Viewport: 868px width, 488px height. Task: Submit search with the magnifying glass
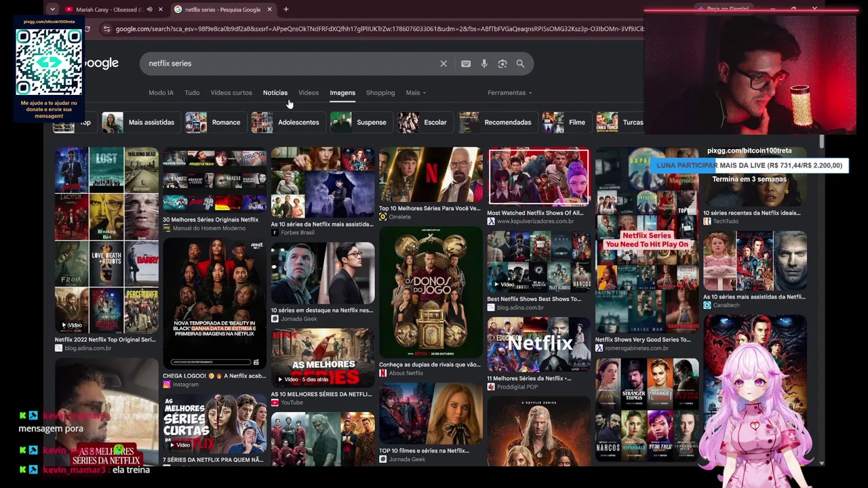(x=520, y=64)
